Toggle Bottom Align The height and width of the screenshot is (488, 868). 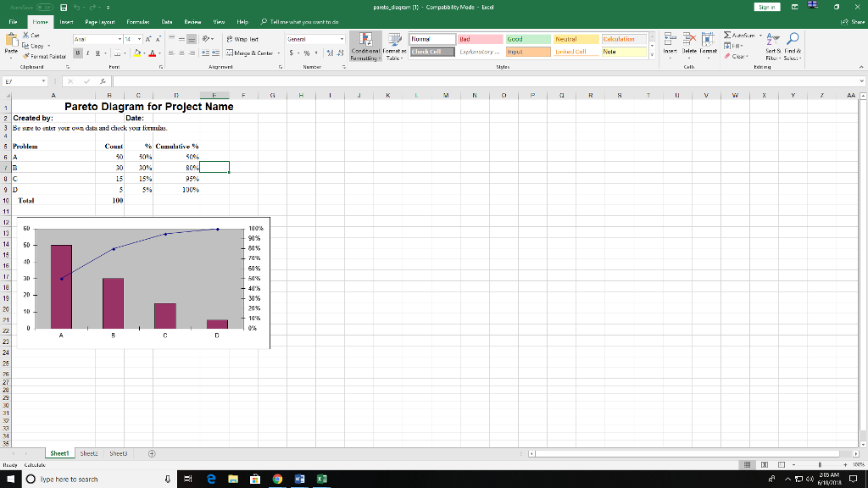(x=192, y=39)
